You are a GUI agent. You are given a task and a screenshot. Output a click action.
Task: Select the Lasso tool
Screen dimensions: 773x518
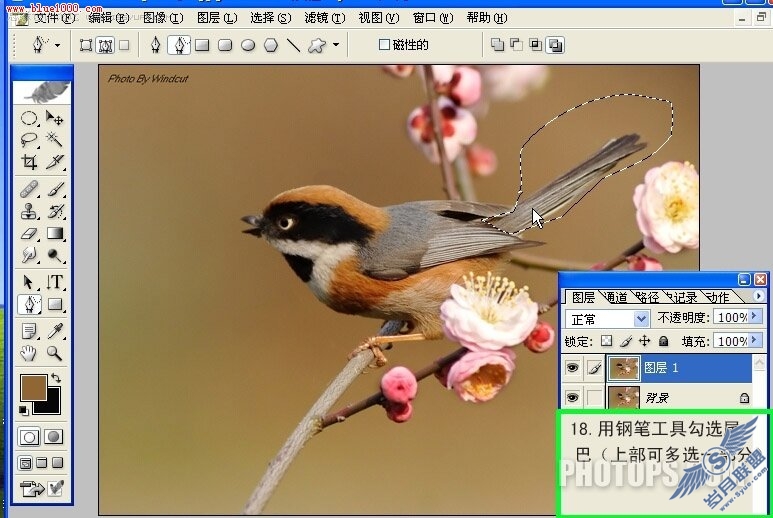[x=29, y=140]
